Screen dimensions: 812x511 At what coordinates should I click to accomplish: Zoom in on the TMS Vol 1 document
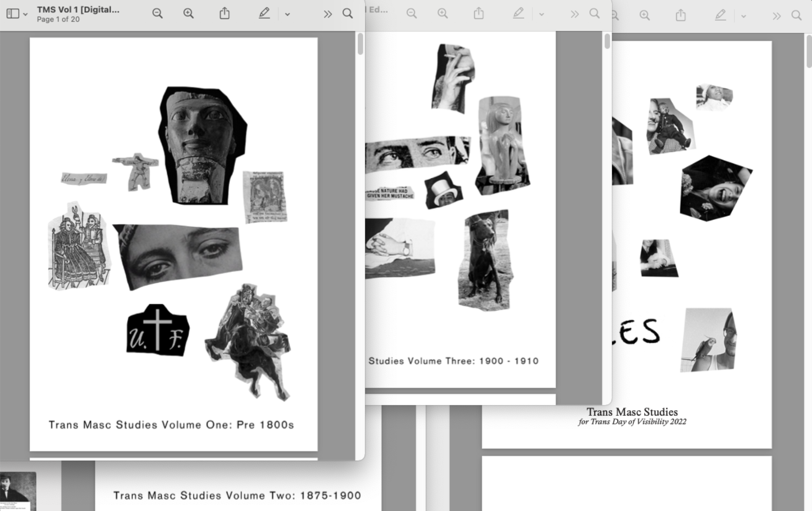pyautogui.click(x=188, y=13)
